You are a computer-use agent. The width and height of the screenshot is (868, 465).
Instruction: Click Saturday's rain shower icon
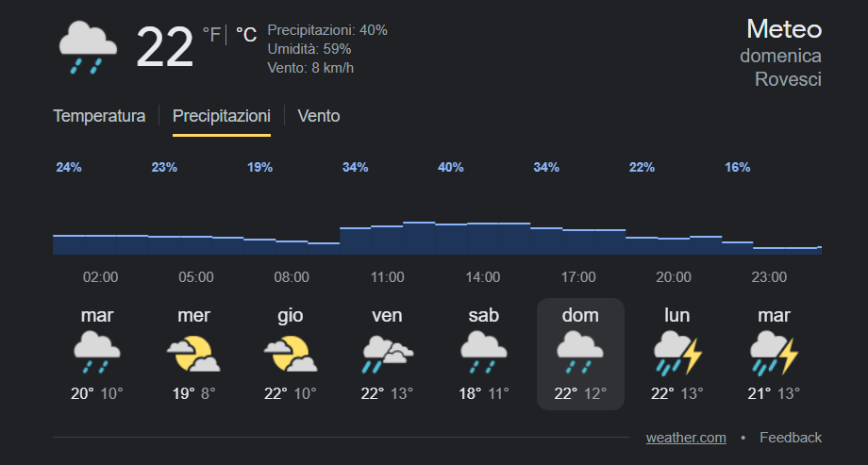[x=483, y=353]
